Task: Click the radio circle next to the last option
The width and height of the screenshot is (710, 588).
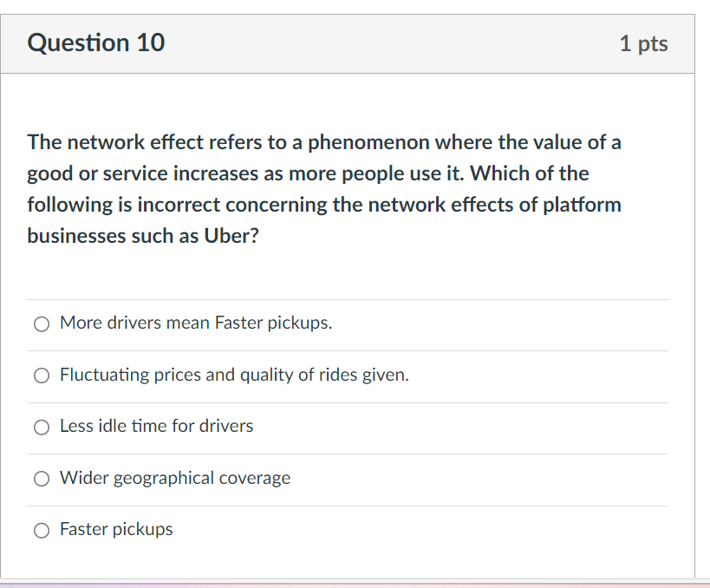Action: coord(41,530)
